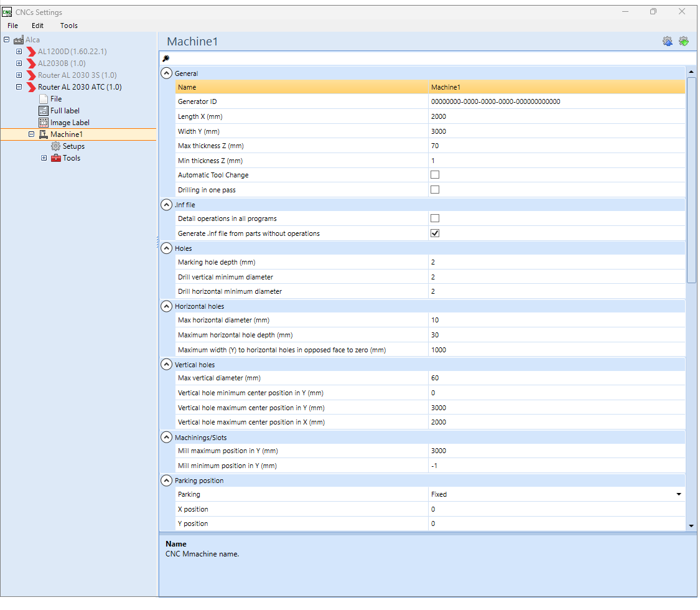Viewport: 700px width, 610px height.
Task: Click the Setups gear icon in tree
Action: tap(55, 146)
